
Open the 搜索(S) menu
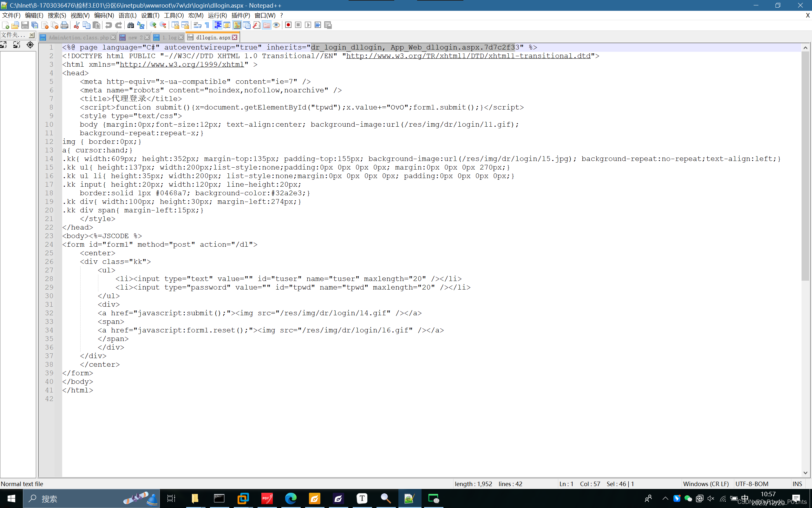coord(57,16)
